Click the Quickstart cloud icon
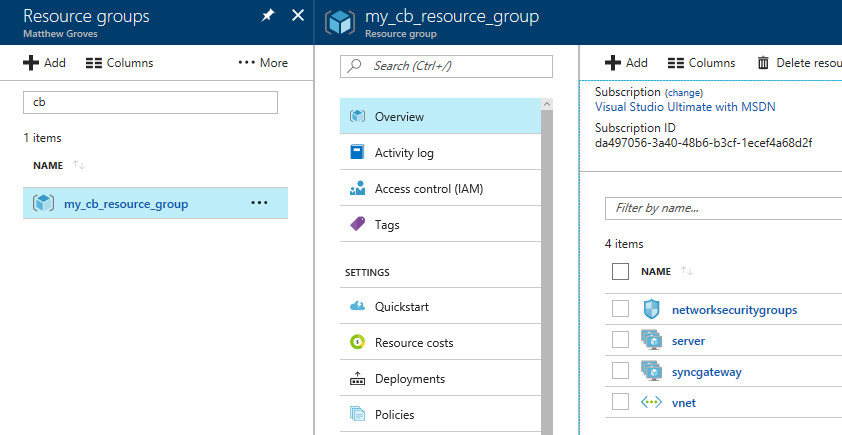 357,306
